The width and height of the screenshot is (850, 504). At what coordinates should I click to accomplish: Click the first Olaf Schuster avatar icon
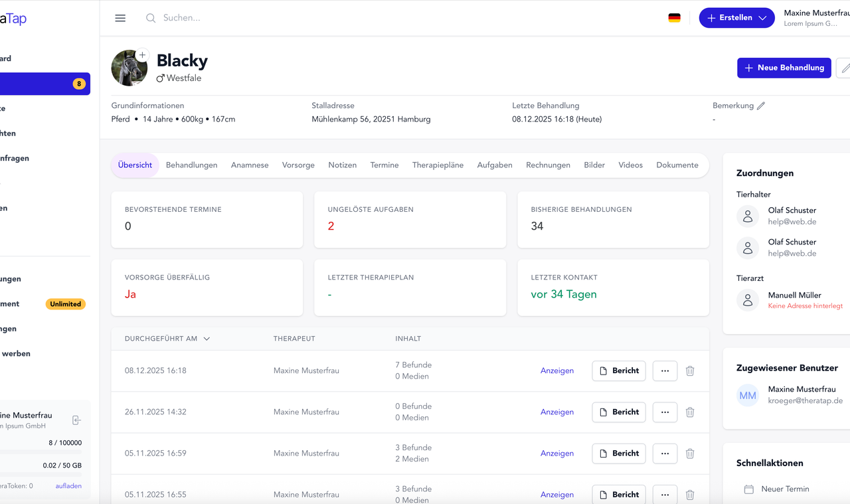[x=748, y=216]
